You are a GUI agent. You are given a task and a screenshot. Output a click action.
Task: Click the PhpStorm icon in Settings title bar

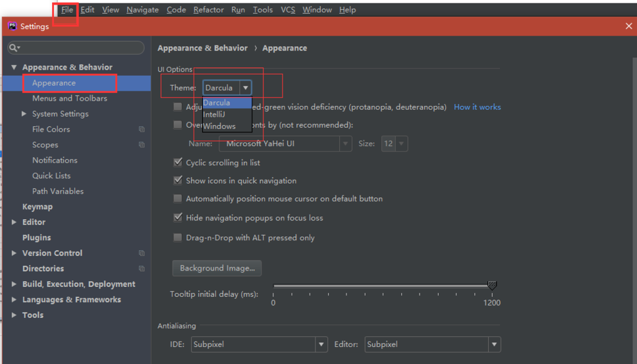click(13, 26)
